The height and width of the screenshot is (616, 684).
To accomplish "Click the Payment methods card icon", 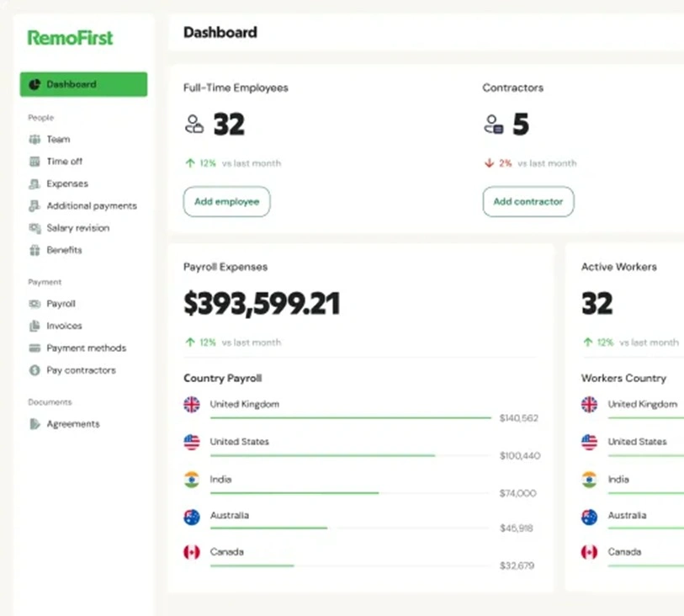I will click(x=34, y=348).
